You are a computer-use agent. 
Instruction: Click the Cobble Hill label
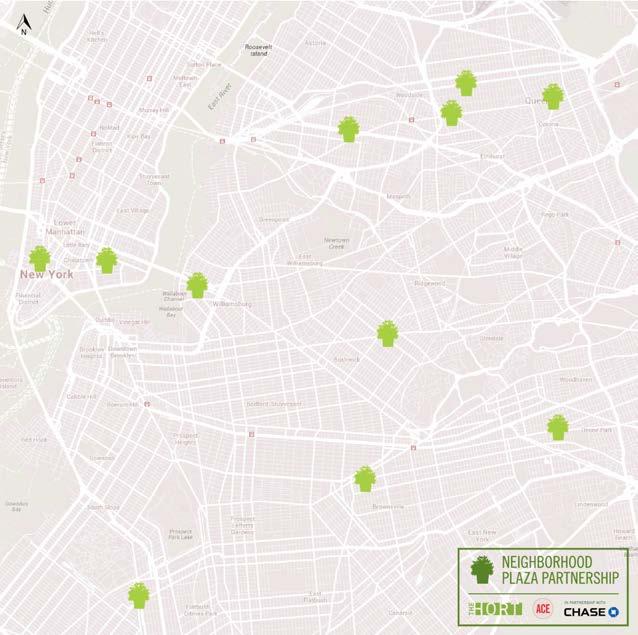pos(82,397)
